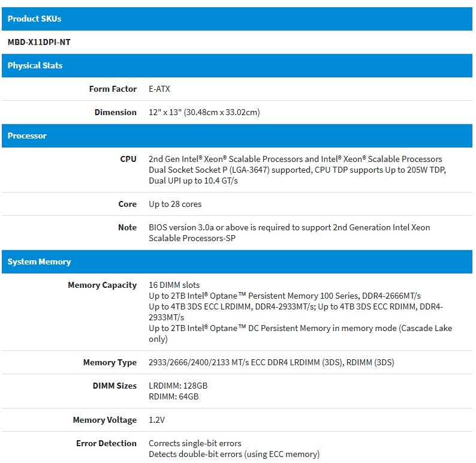The image size is (476, 463).
Task: Click the Memory Type label
Action: pos(110,362)
